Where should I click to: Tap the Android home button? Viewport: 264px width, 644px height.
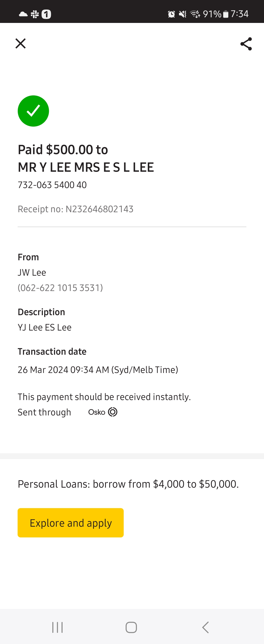(x=131, y=627)
